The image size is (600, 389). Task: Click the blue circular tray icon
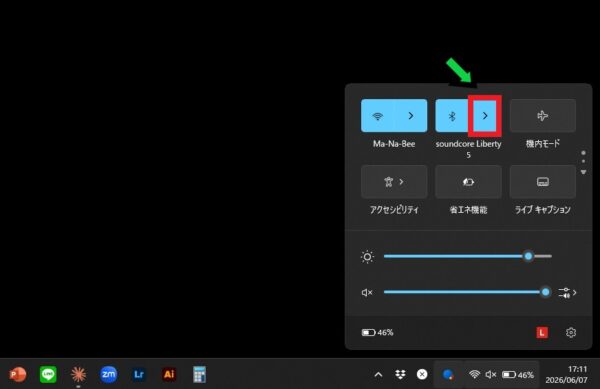click(x=448, y=374)
